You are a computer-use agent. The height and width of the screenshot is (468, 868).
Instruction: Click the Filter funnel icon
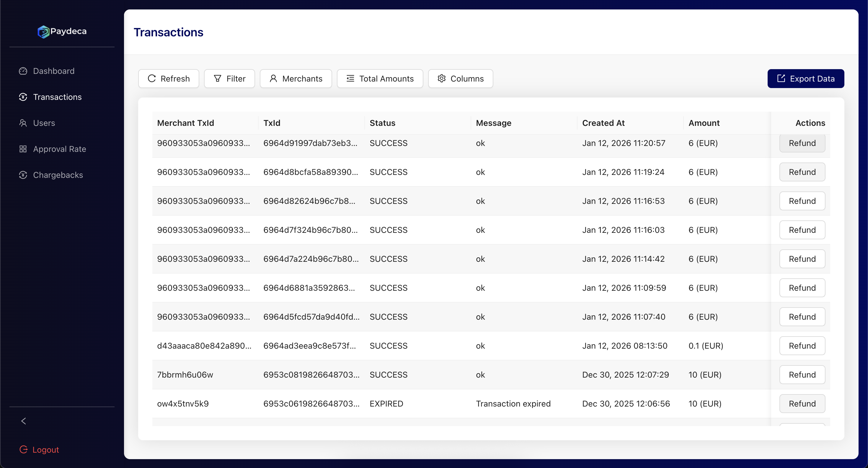click(x=218, y=78)
